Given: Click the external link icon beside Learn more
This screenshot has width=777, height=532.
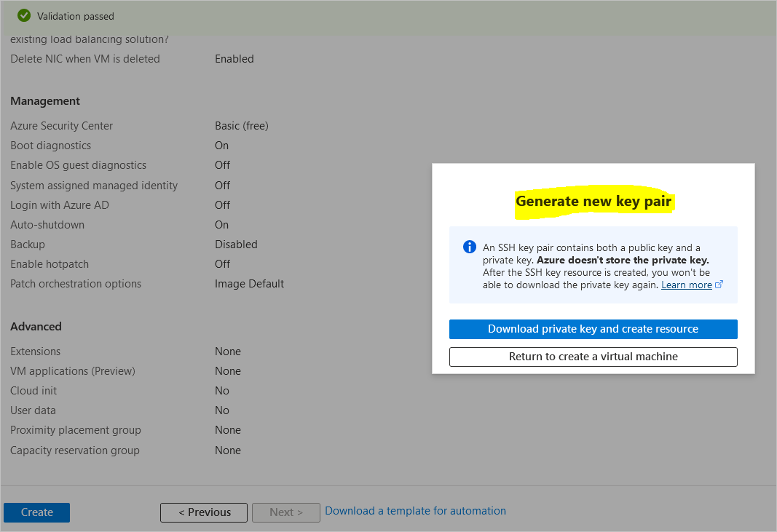Looking at the screenshot, I should (x=719, y=285).
